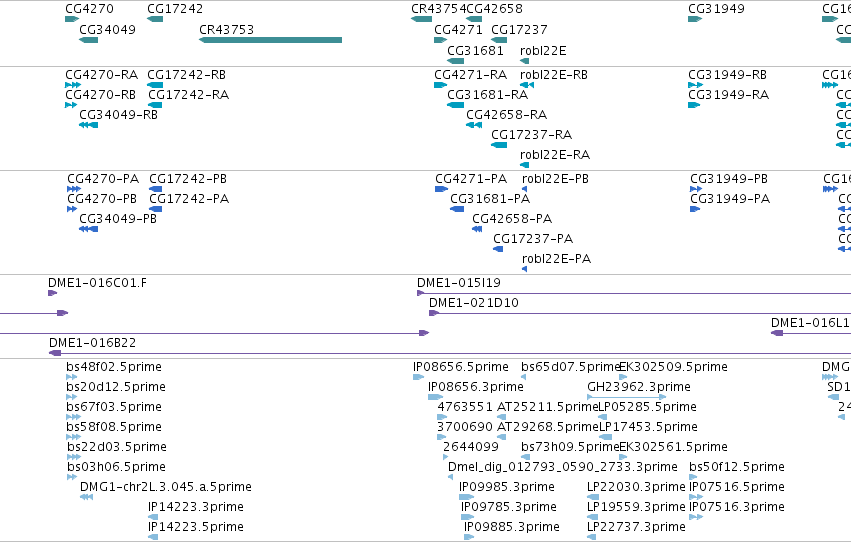Image resolution: width=851 pixels, height=542 pixels.
Task: Select the CG31949-RB transcript
Action: point(695,85)
